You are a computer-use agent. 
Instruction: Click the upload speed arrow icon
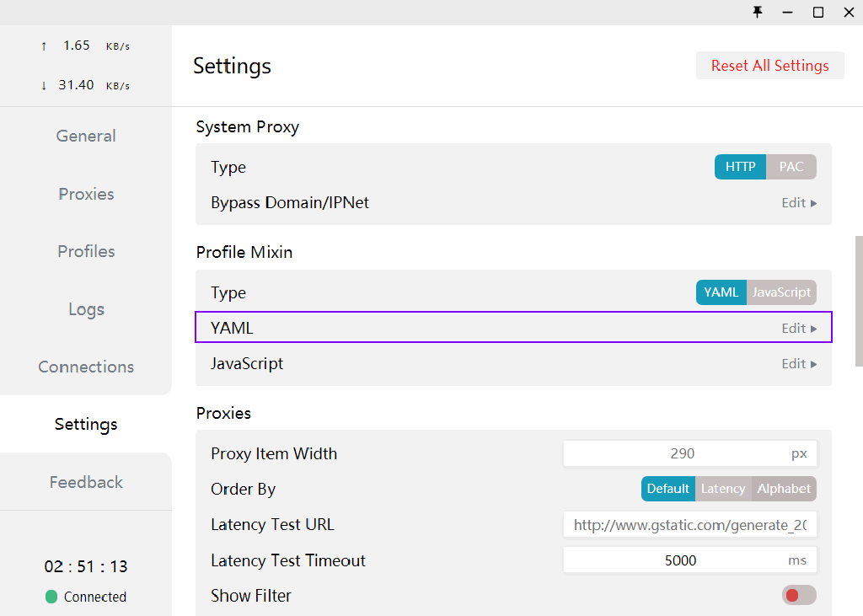click(x=44, y=46)
